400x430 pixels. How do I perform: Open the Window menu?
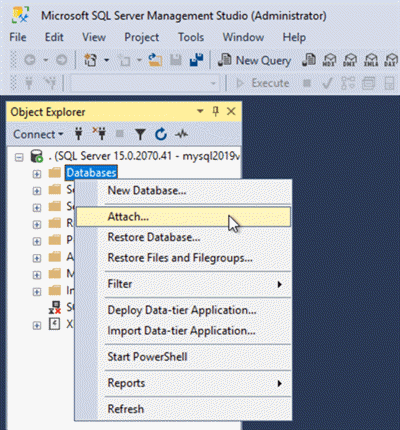click(x=243, y=37)
